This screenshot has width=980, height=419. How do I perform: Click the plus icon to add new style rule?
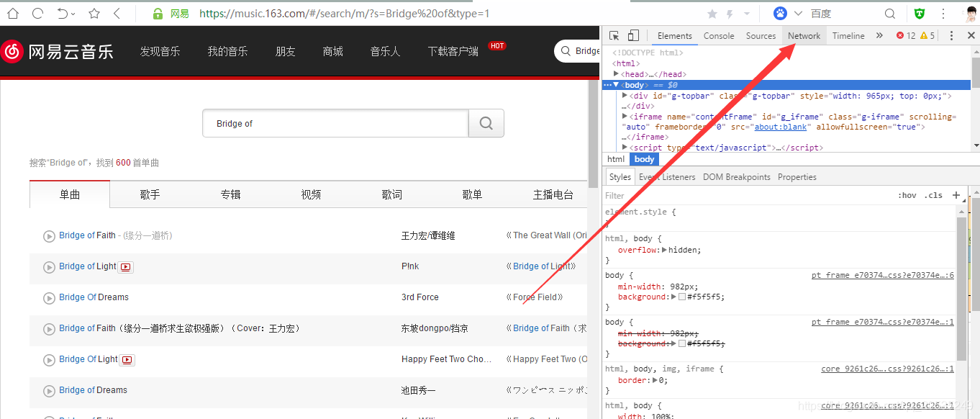click(956, 195)
